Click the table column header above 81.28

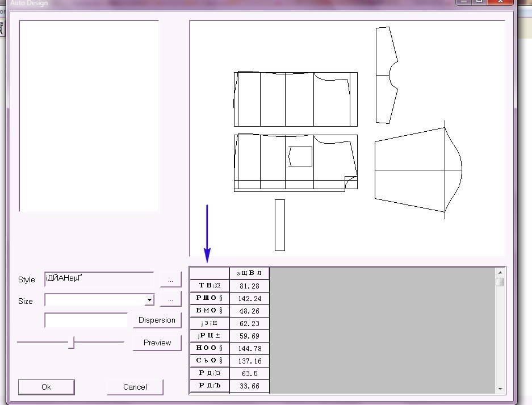coord(249,273)
